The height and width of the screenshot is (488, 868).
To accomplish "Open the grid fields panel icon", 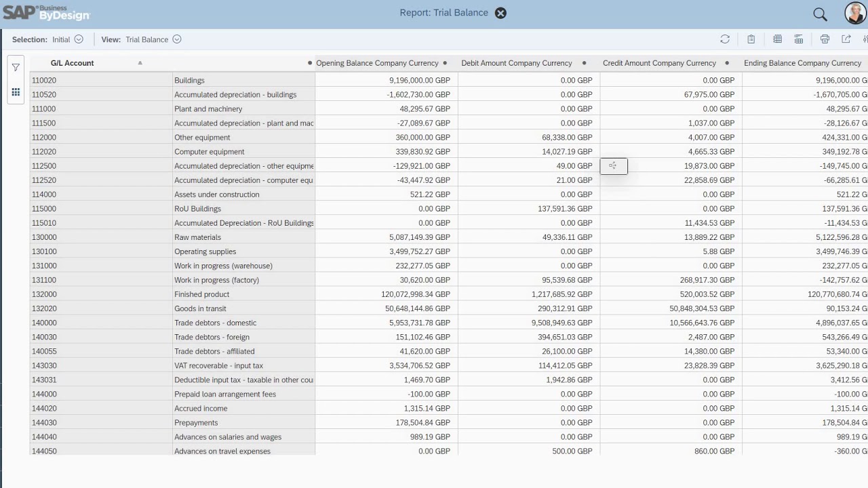I will click(16, 92).
